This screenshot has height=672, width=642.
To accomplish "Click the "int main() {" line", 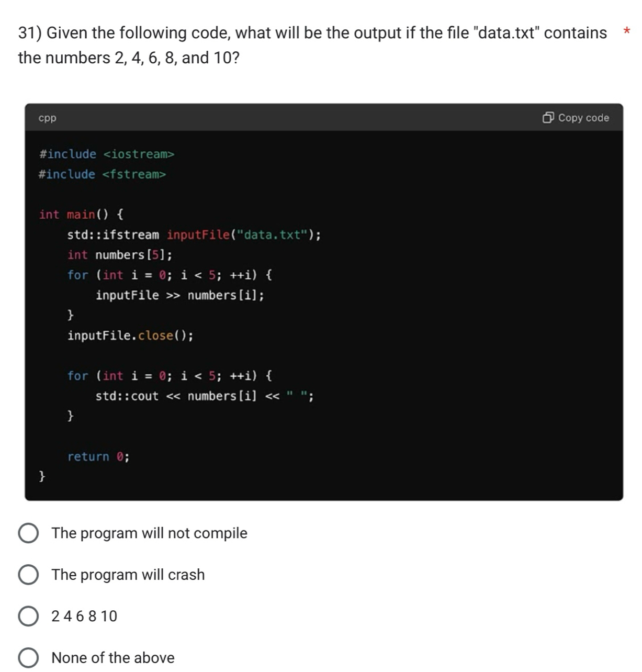I will pos(81,215).
